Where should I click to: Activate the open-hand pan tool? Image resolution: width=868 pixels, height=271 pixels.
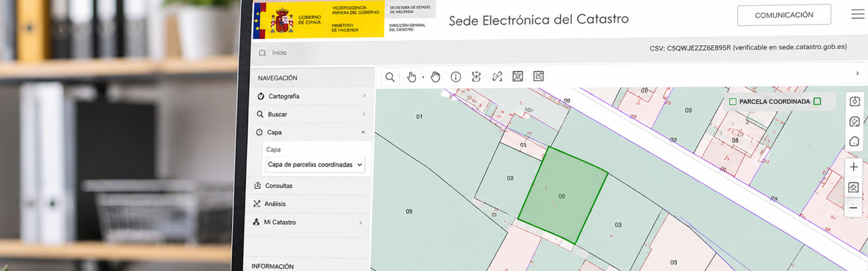coord(435,77)
